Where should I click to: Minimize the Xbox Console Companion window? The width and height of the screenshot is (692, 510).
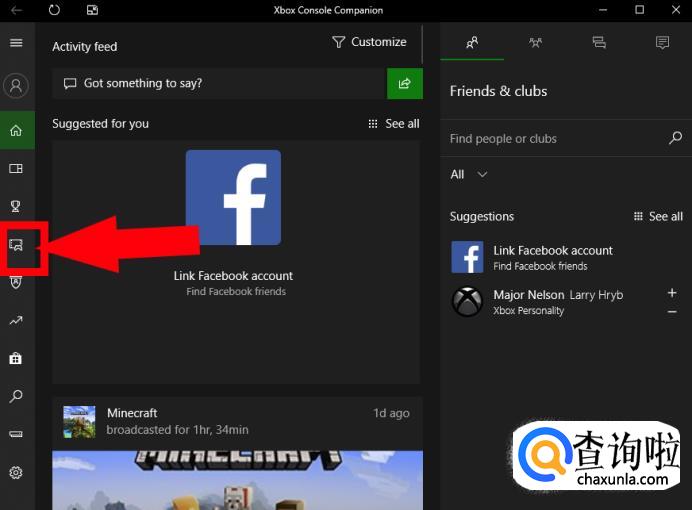[x=603, y=10]
